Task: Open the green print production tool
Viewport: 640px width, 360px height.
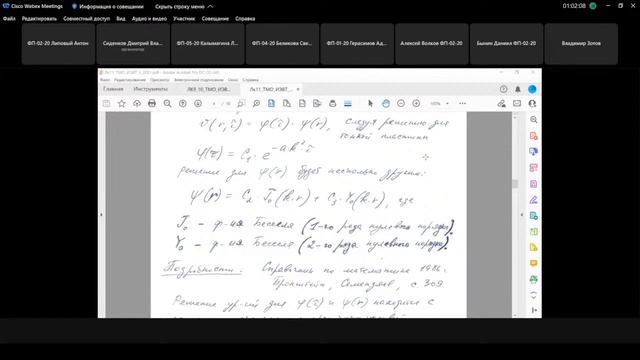Action: click(533, 279)
